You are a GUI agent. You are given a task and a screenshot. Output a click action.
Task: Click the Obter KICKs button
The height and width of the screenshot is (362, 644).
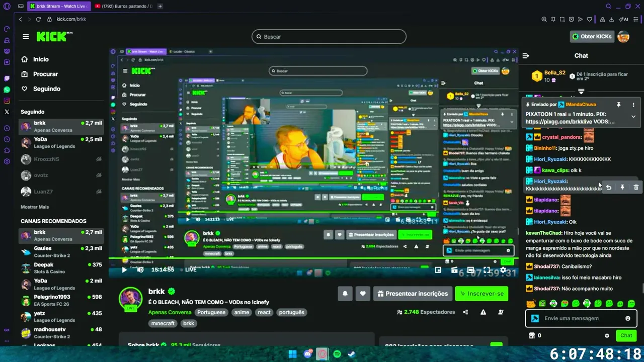click(592, 37)
